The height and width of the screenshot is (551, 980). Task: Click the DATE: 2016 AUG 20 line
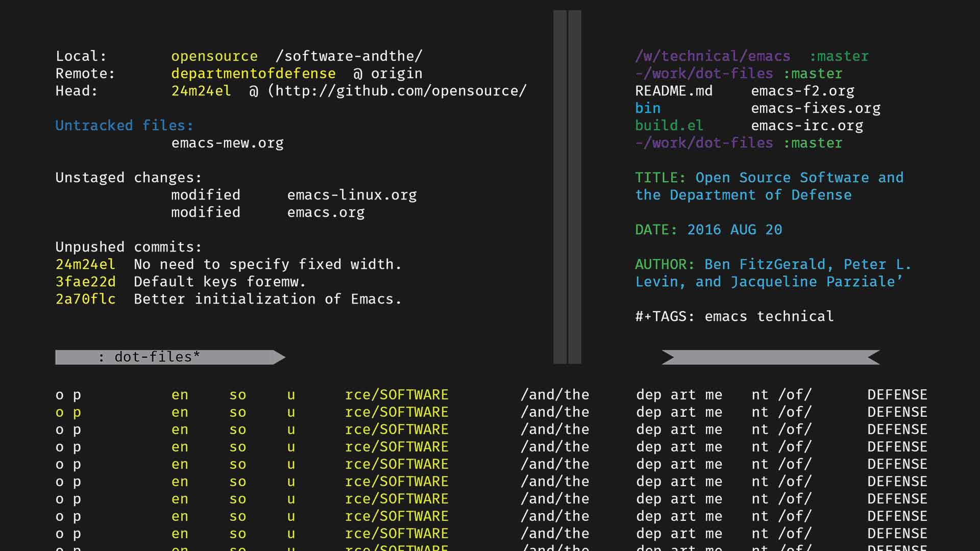tap(708, 230)
